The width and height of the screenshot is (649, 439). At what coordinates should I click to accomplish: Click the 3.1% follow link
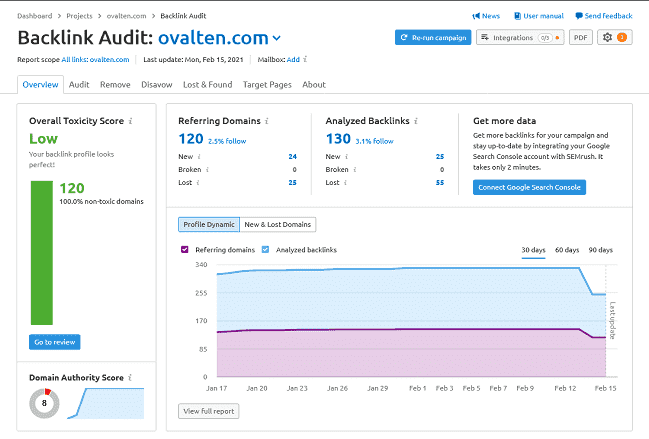pos(374,141)
